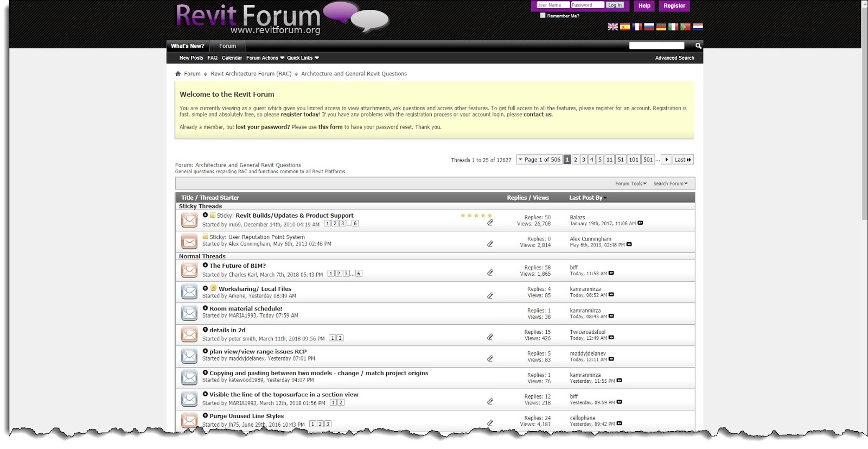
Task: Click the Revit Forum logo
Action: click(282, 18)
